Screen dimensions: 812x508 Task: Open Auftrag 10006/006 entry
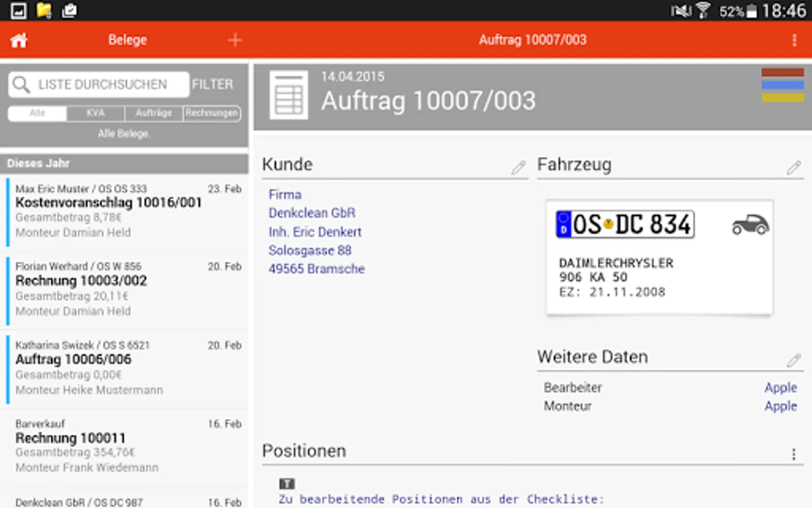coord(124,368)
